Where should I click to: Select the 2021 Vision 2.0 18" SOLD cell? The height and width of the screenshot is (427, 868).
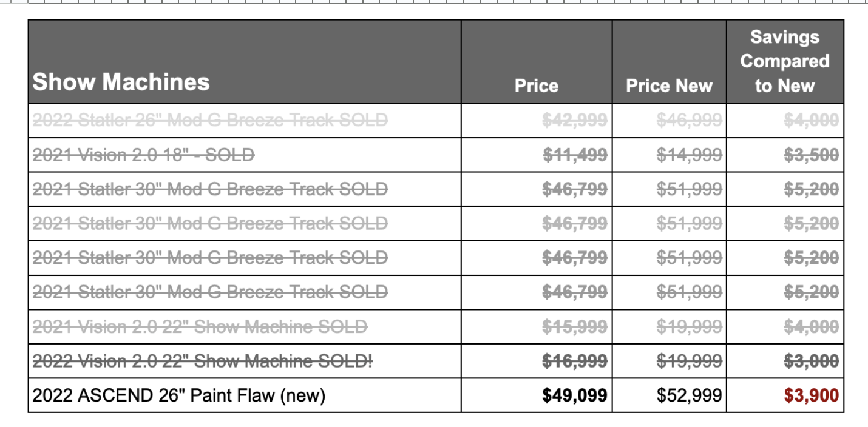144,155
